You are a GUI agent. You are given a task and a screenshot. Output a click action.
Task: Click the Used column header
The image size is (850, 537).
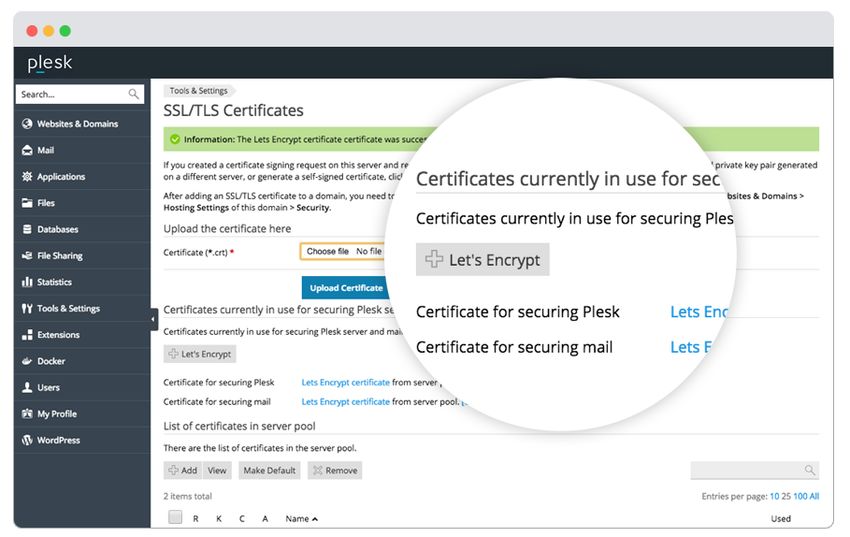[x=781, y=519]
